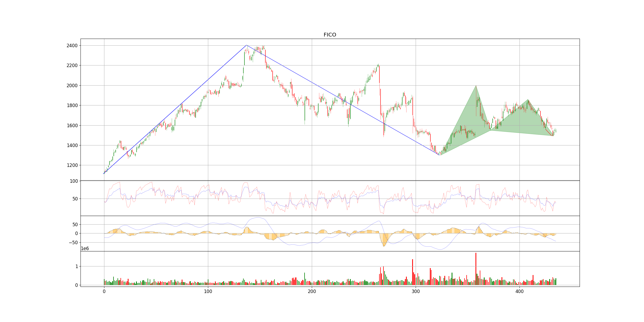Viewport: 644px width, 322px height.
Task: Click apex of the first green triangle
Action: [x=476, y=86]
